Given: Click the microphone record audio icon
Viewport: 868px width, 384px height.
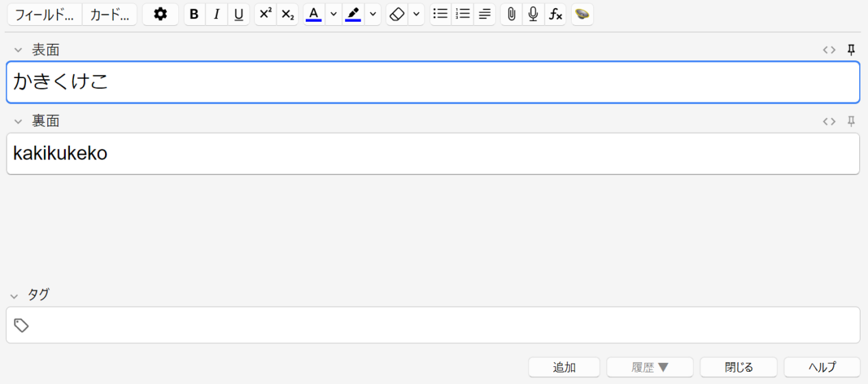Looking at the screenshot, I should tap(533, 14).
